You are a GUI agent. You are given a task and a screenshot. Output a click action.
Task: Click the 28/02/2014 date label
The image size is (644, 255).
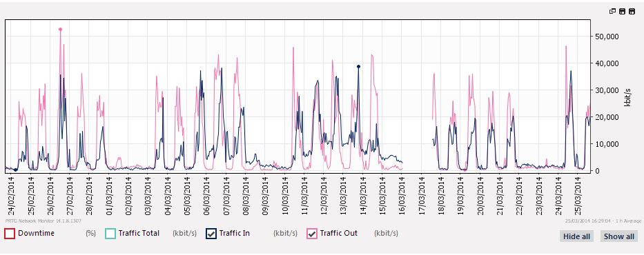pyautogui.click(x=90, y=195)
